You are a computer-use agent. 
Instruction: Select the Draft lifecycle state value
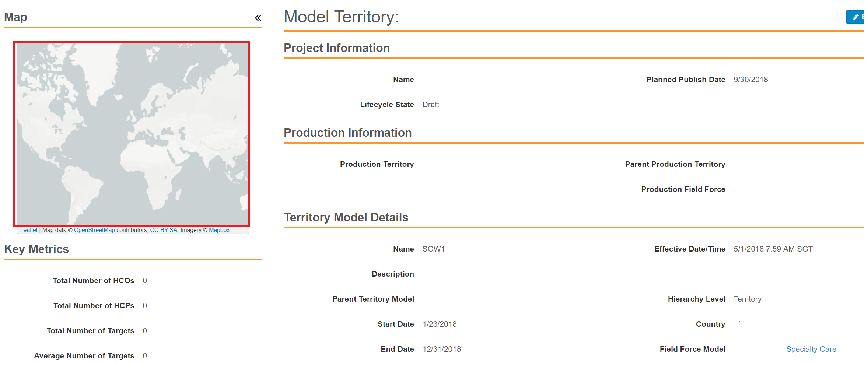point(430,105)
